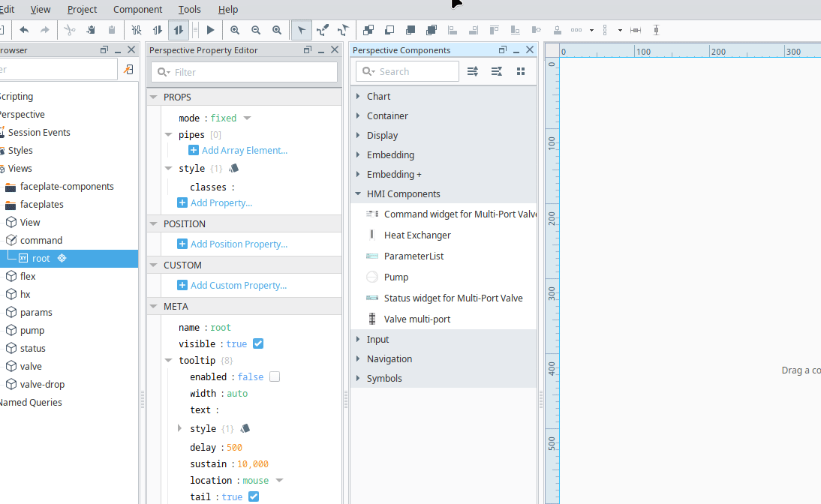Open style editor icon for tooltip style

pos(245,428)
